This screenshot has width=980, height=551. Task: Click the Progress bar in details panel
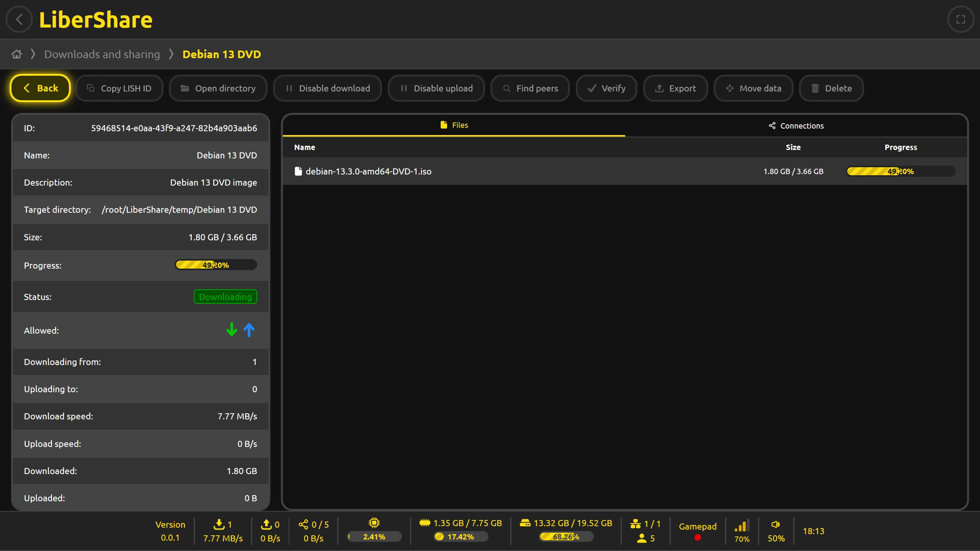click(x=216, y=265)
